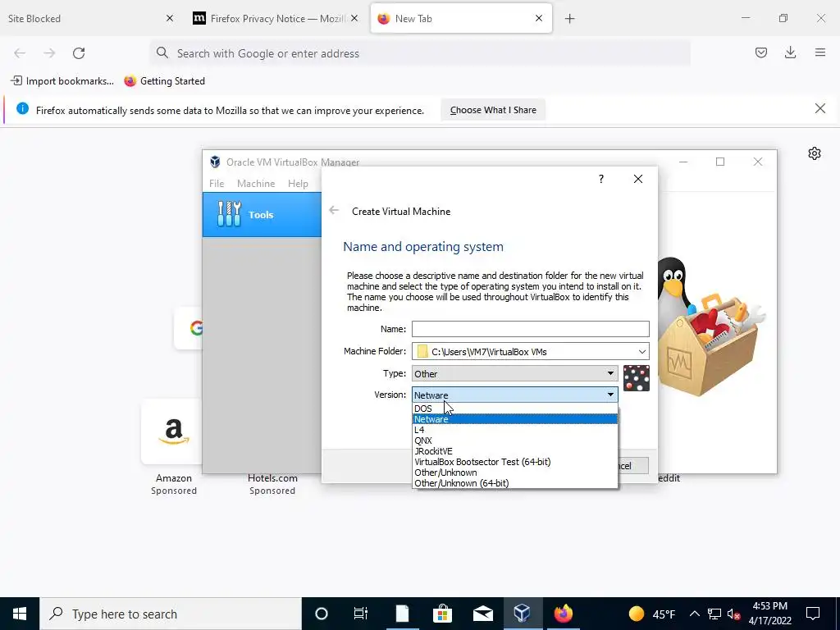Open the wizard help question mark

click(x=601, y=179)
